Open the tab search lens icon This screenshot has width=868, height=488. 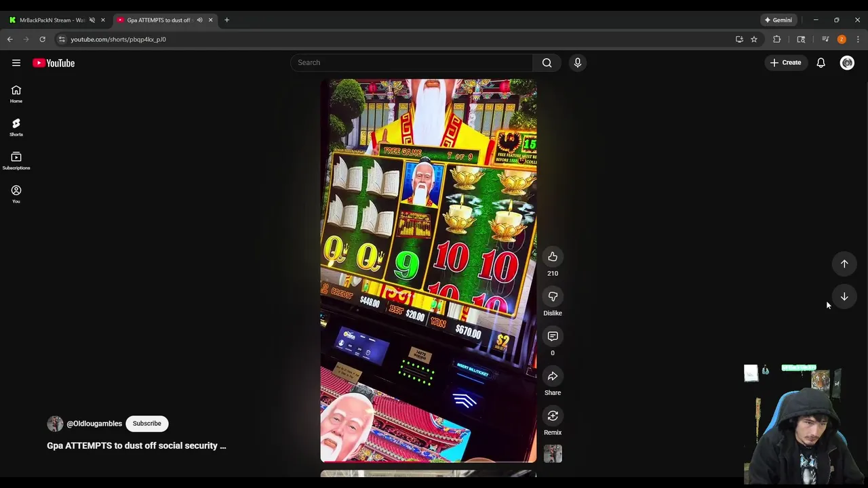[x=801, y=39]
